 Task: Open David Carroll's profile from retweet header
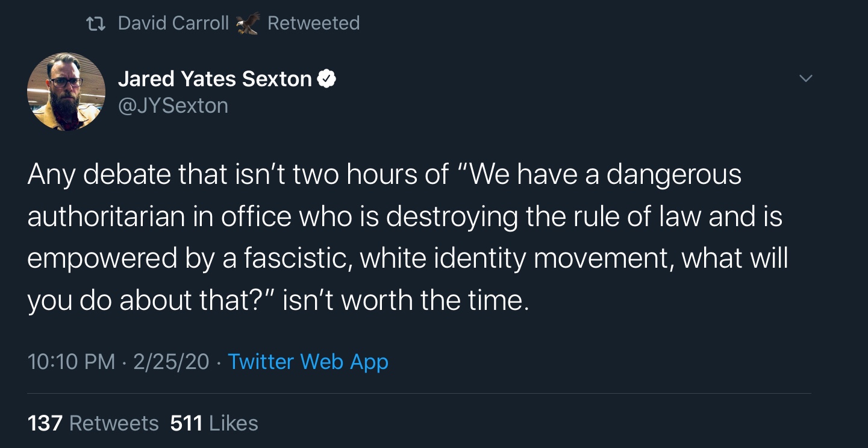173,24
